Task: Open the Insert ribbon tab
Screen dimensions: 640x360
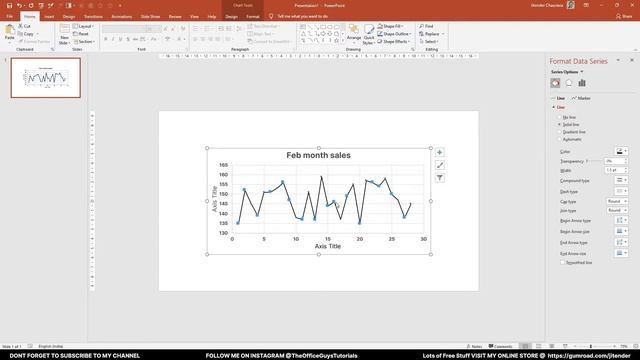Action: (x=49, y=16)
